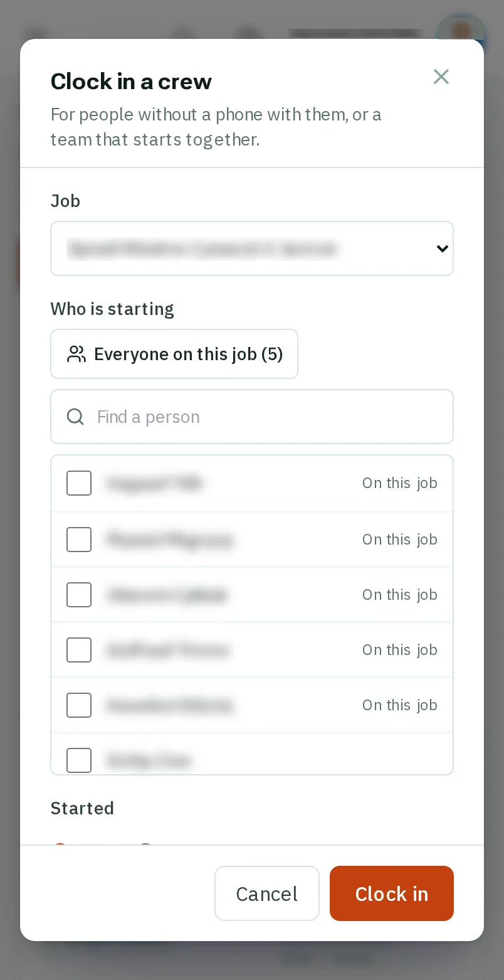Select Everyone on this job (5)
The image size is (504, 980).
[174, 354]
